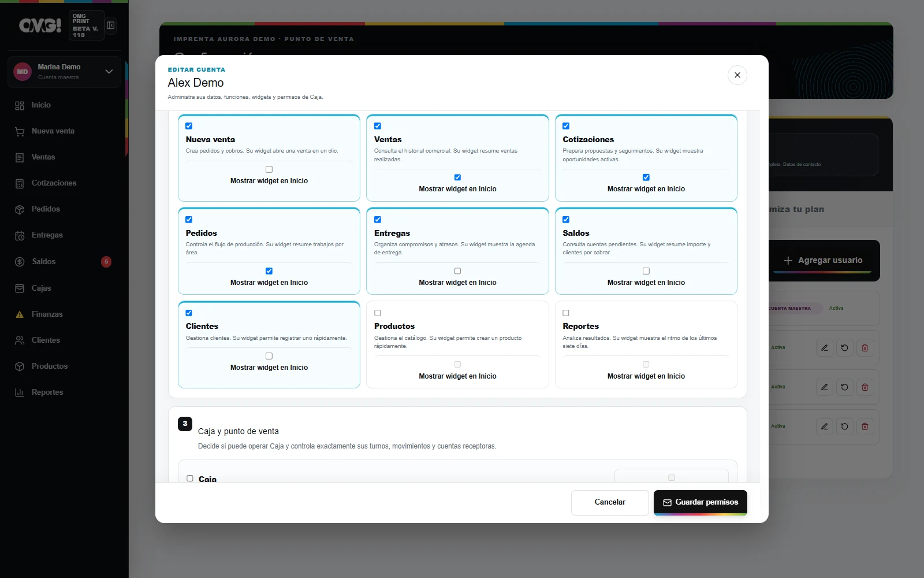Disable Pedidos widget en Inicio
This screenshot has height=578, width=924.
point(269,271)
